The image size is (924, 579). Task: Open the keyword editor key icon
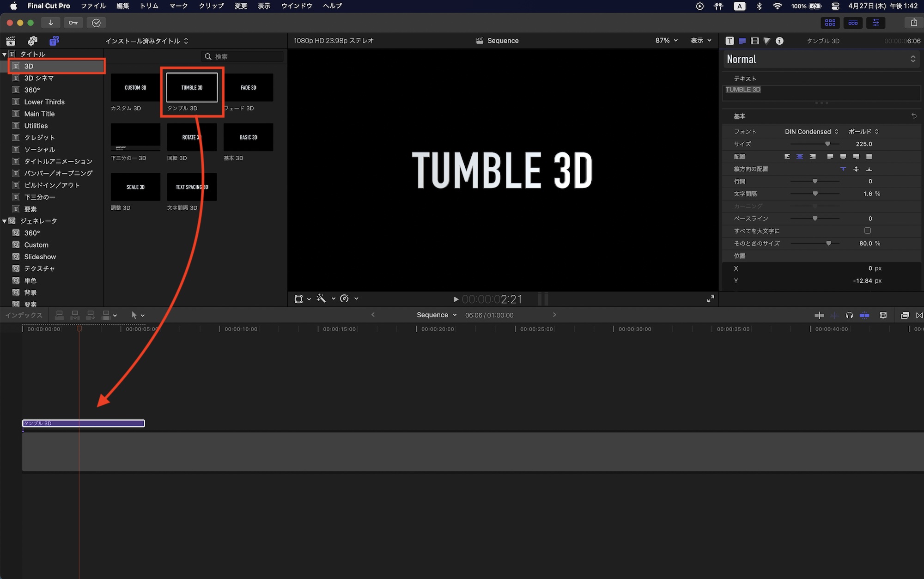73,23
